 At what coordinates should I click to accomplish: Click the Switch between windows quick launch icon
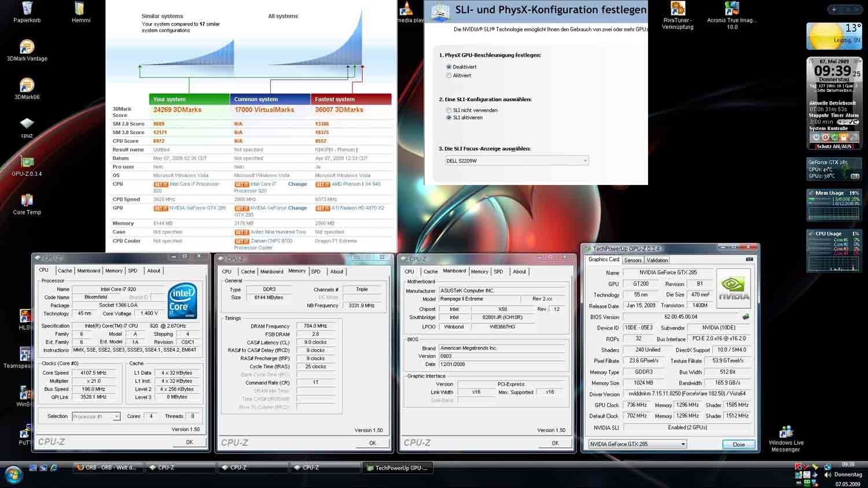point(43,468)
